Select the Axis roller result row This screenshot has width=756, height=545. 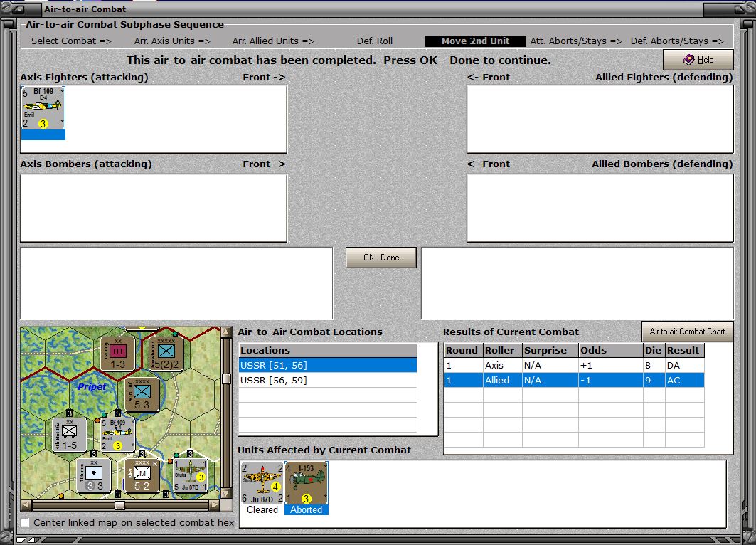click(574, 365)
